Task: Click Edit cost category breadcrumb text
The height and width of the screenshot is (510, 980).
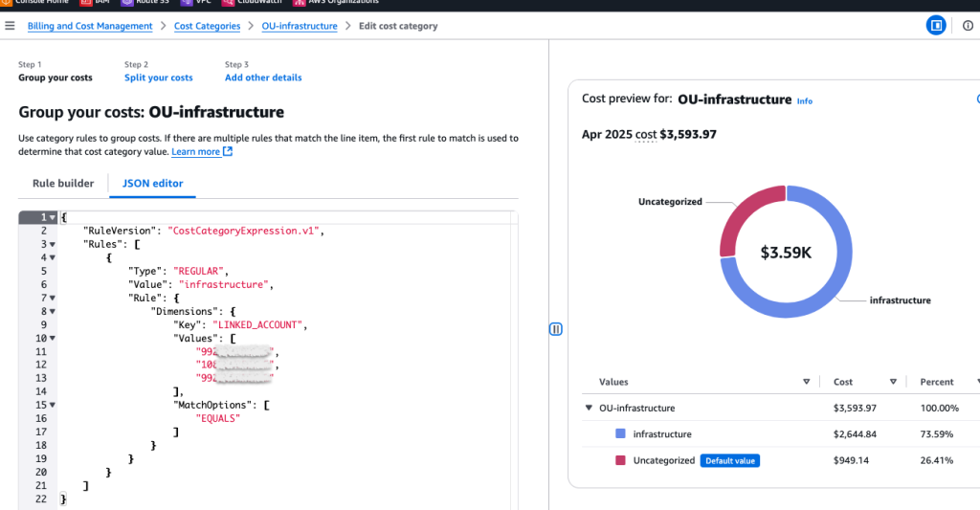Action: click(x=398, y=26)
